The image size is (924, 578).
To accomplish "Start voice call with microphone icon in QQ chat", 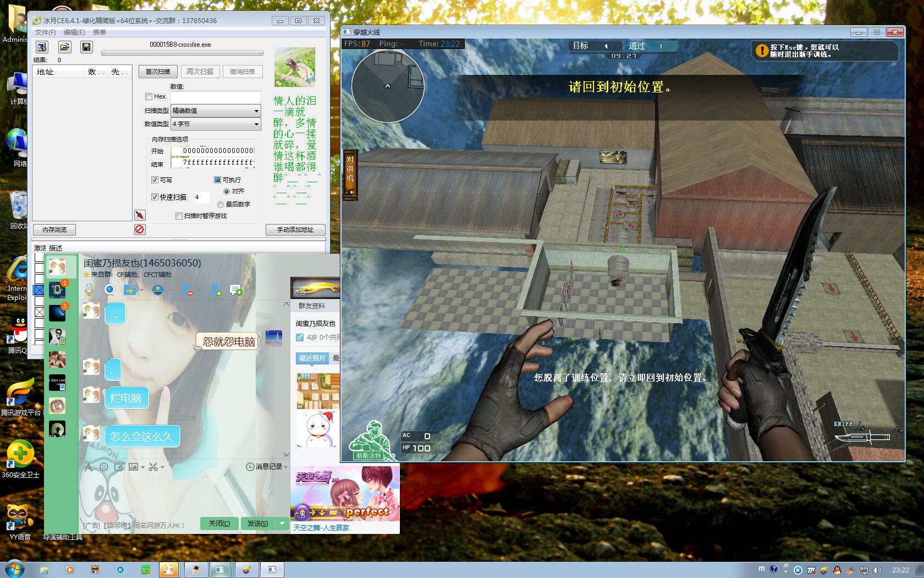I will click(89, 290).
